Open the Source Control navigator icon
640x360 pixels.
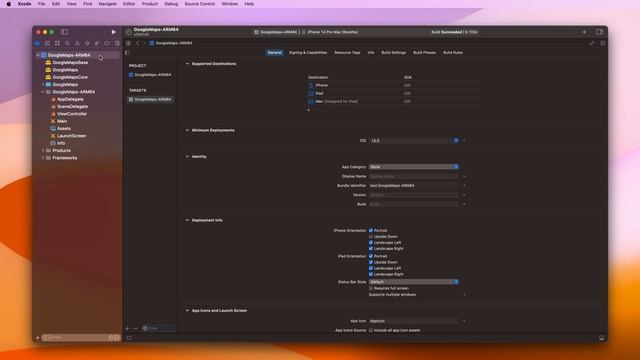47,43
